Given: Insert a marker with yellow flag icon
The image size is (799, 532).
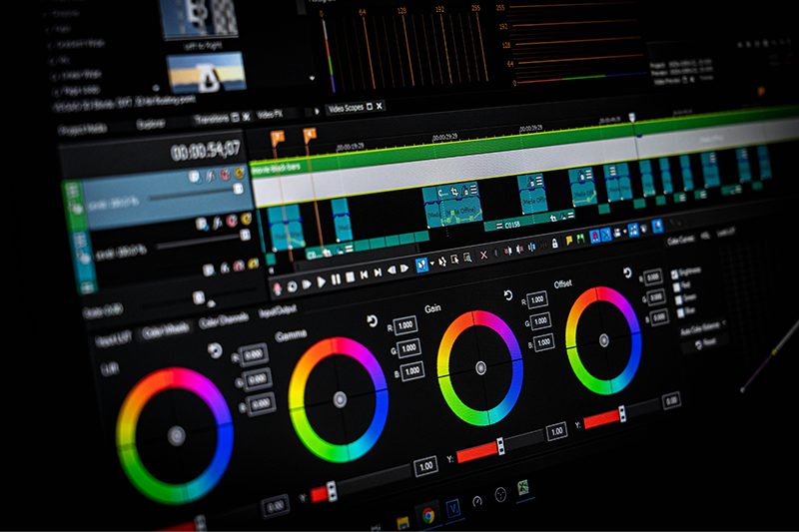Looking at the screenshot, I should point(568,241).
